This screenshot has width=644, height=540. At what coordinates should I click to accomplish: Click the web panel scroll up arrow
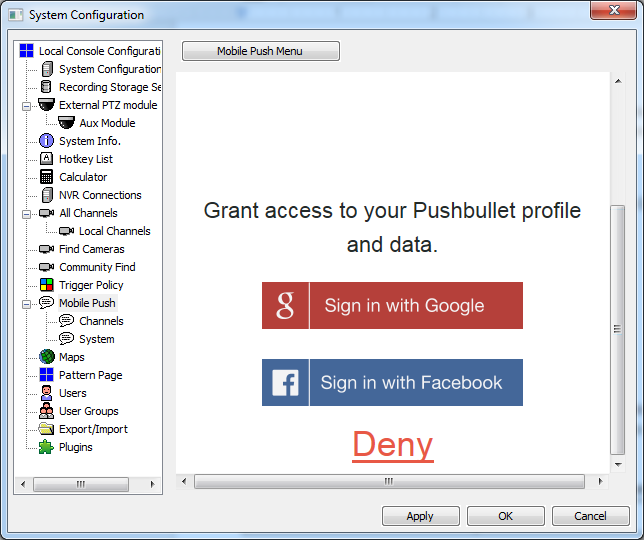point(618,81)
